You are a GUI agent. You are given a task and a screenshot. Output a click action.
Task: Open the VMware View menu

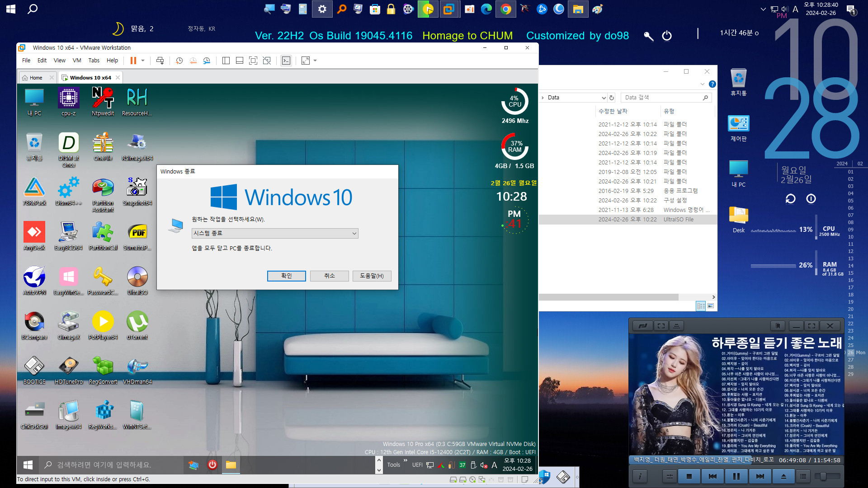[x=60, y=61]
